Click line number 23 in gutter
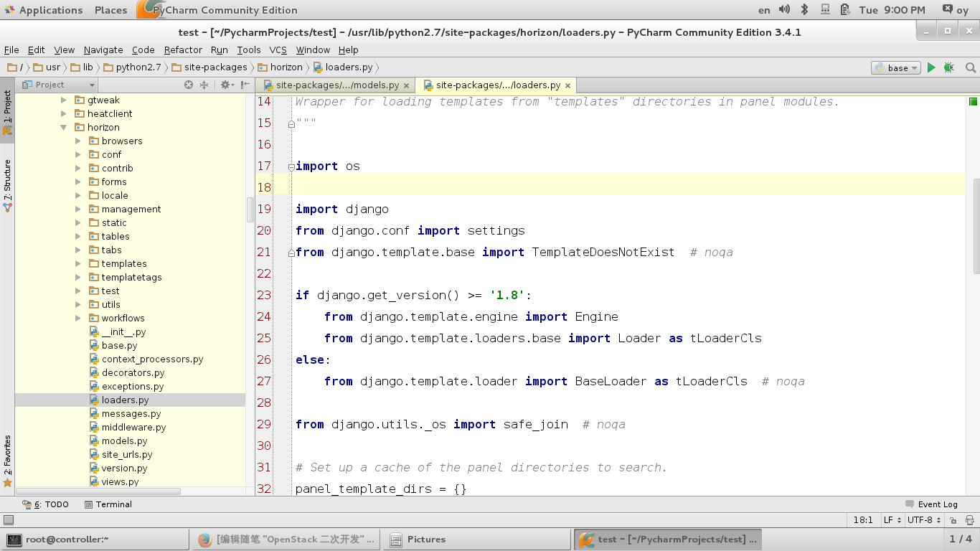980x551 pixels. (x=264, y=295)
